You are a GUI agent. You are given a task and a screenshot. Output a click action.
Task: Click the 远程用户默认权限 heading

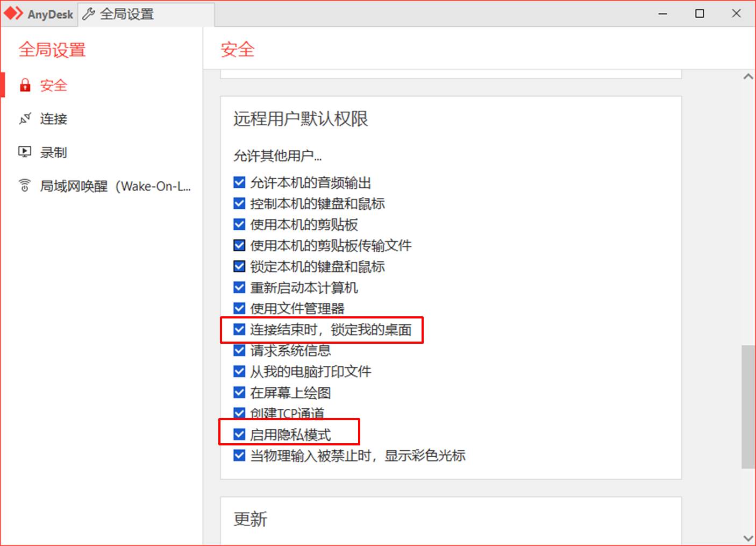301,119
